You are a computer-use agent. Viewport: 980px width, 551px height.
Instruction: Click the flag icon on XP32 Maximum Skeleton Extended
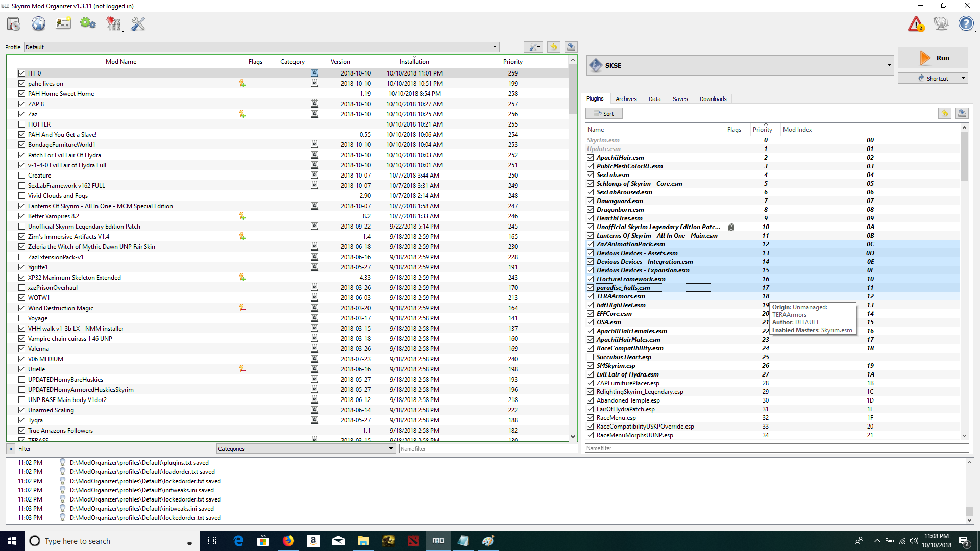[242, 277]
